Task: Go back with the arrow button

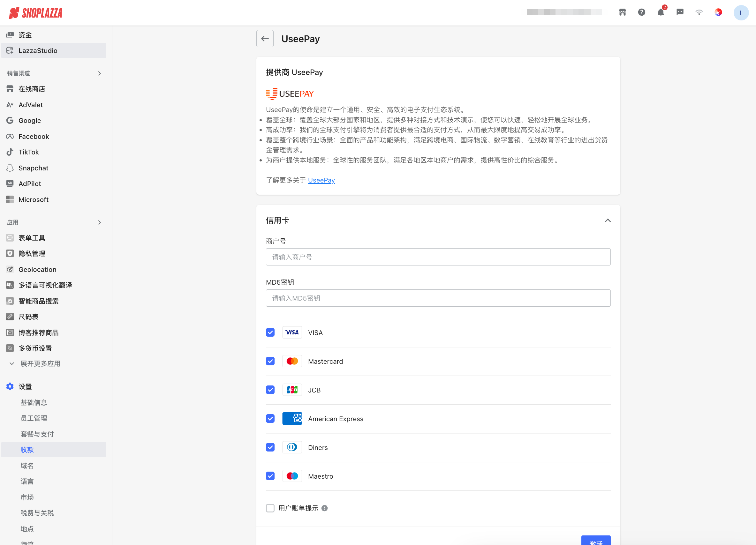Action: [x=265, y=39]
